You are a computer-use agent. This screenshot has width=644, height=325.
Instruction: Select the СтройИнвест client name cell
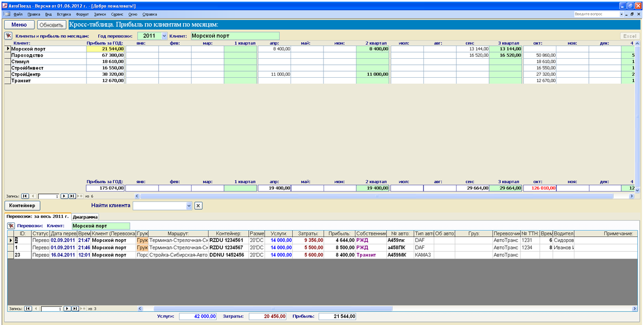(x=48, y=68)
